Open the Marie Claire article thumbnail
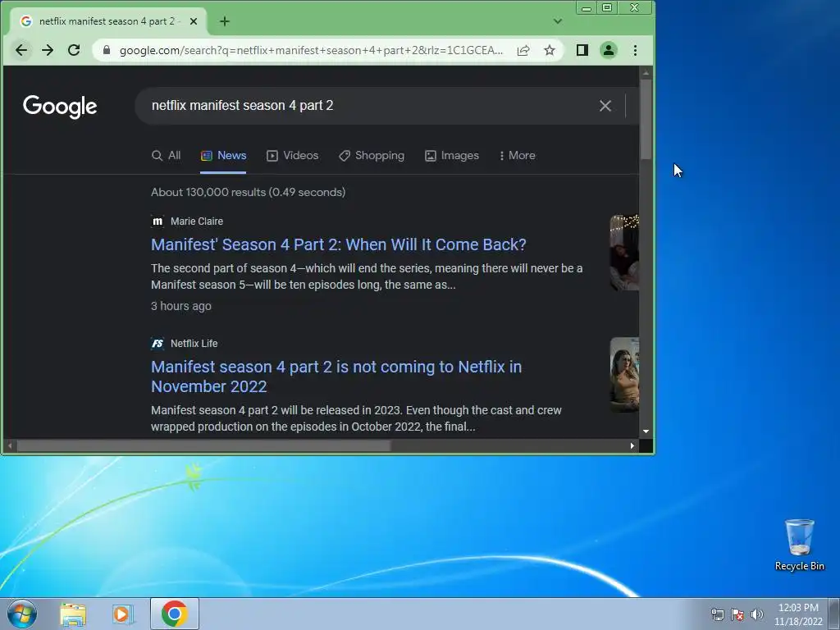The image size is (840, 630). tap(624, 253)
